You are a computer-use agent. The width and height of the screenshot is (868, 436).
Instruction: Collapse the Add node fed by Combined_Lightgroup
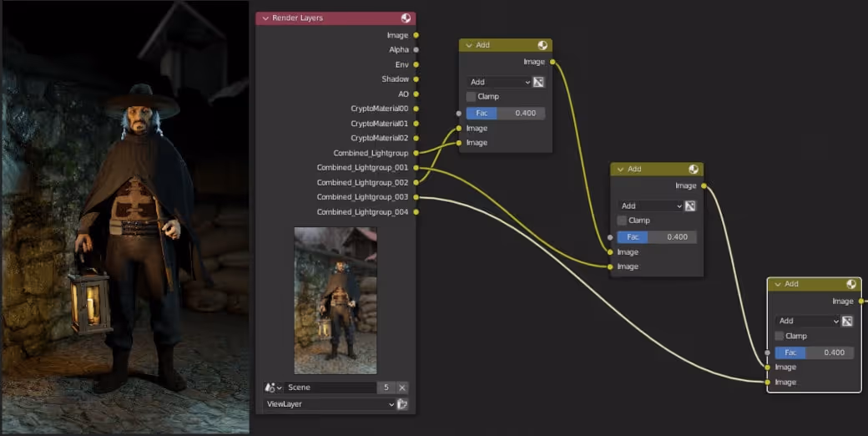tap(469, 45)
